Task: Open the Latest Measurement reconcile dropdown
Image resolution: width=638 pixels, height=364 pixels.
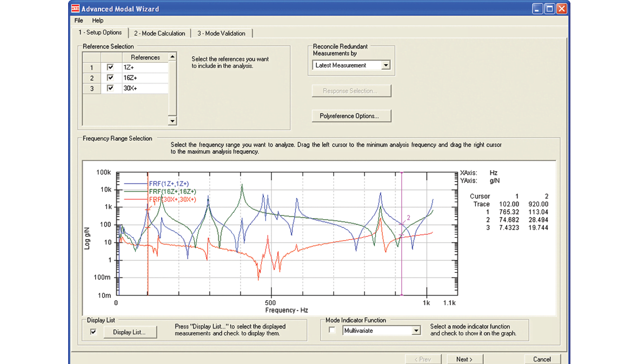Action: pyautogui.click(x=386, y=65)
